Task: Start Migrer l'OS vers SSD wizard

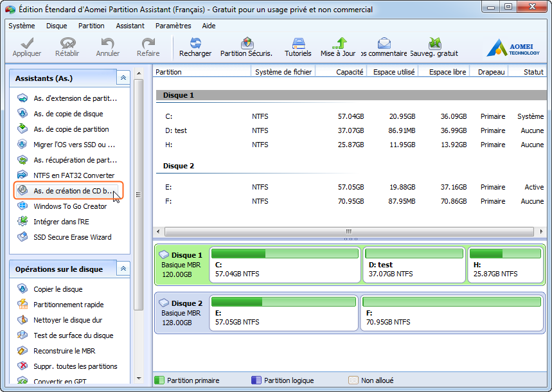Action: [66, 145]
